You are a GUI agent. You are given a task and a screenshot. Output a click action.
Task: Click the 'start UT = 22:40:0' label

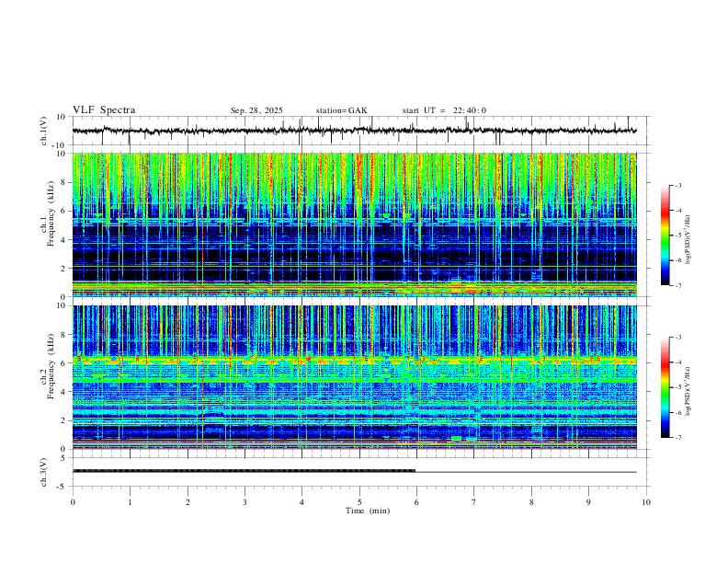click(x=444, y=110)
